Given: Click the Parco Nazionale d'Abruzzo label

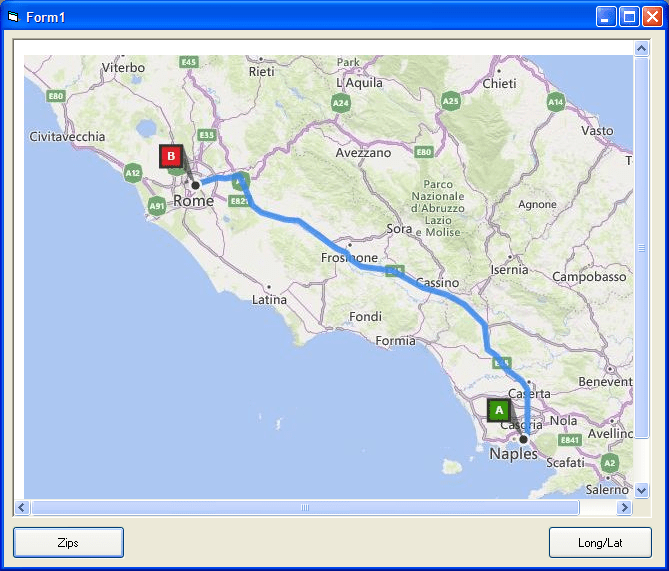Looking at the screenshot, I should click(x=438, y=208).
